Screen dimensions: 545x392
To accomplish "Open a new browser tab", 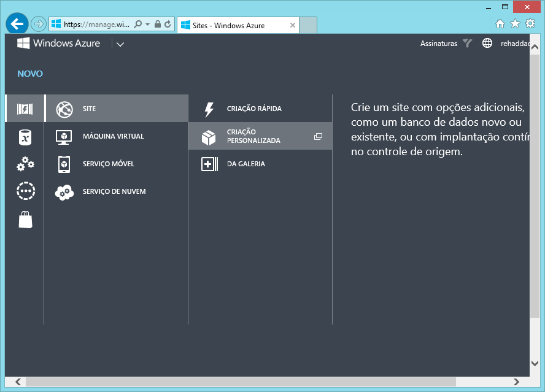I will pyautogui.click(x=308, y=25).
